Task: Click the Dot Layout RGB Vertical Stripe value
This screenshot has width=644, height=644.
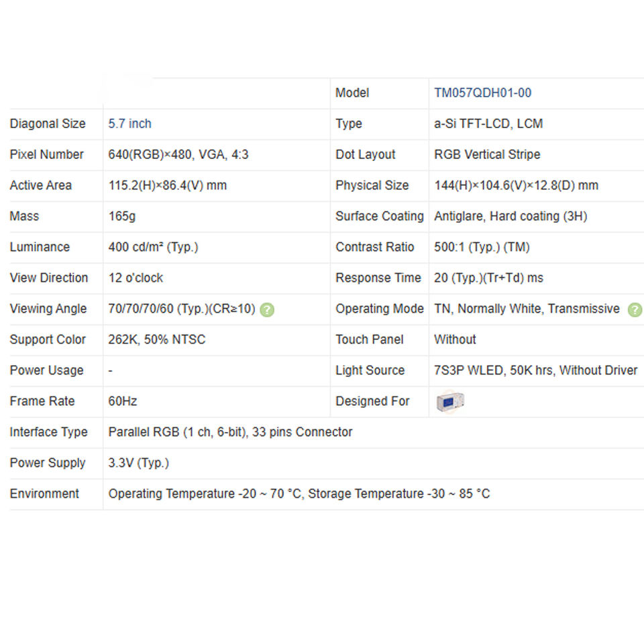Action: pos(487,154)
